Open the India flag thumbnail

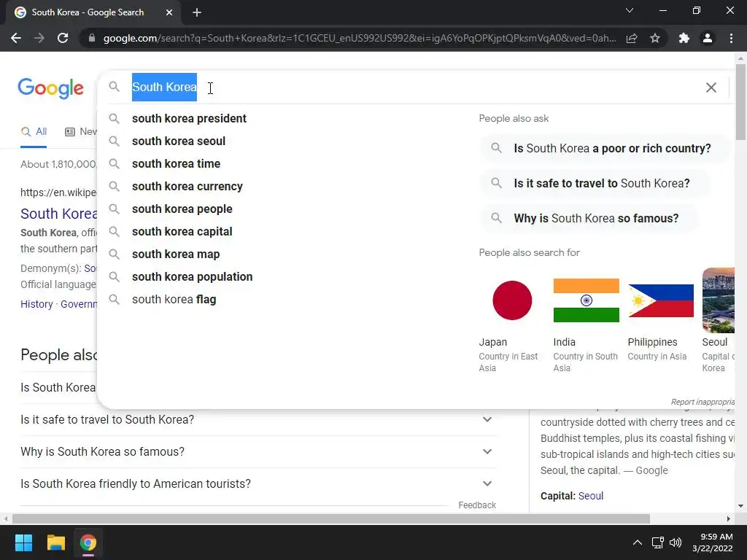click(x=587, y=300)
